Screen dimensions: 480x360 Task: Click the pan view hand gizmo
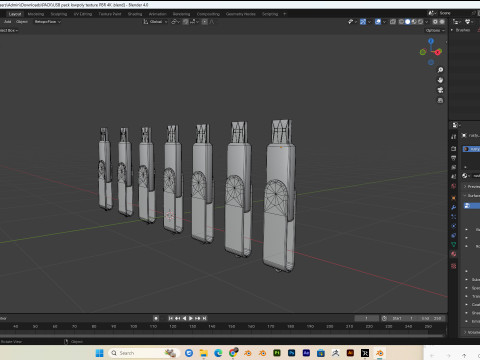(440, 80)
